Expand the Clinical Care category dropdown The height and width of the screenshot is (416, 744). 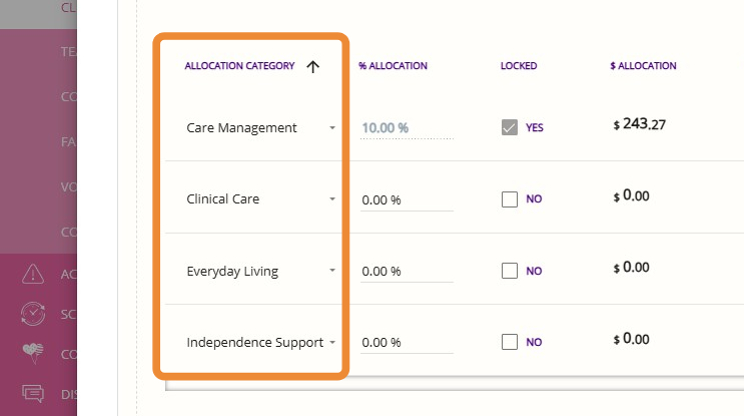pyautogui.click(x=332, y=199)
